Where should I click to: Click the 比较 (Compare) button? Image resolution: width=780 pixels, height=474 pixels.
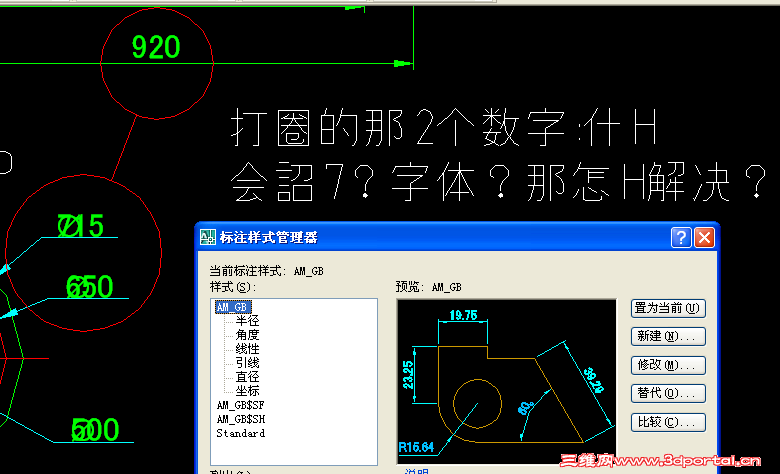point(668,422)
